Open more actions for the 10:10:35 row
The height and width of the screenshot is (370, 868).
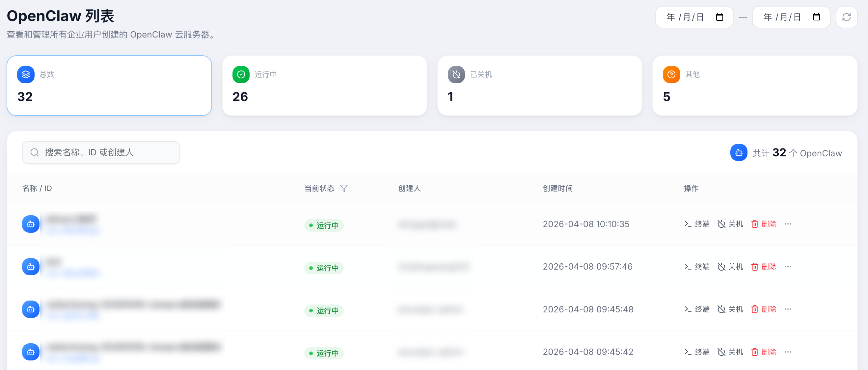pyautogui.click(x=788, y=224)
